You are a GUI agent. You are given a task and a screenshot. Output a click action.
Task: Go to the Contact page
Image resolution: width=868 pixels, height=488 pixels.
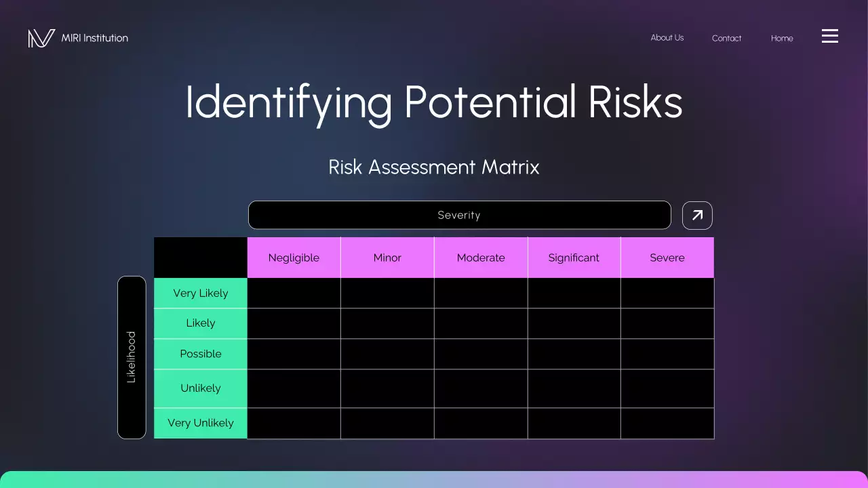point(726,39)
